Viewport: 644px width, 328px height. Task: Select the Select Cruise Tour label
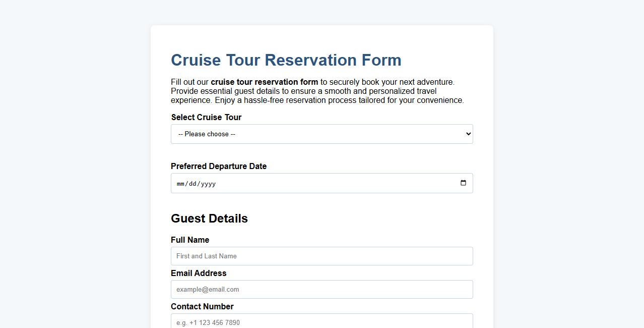tap(206, 117)
